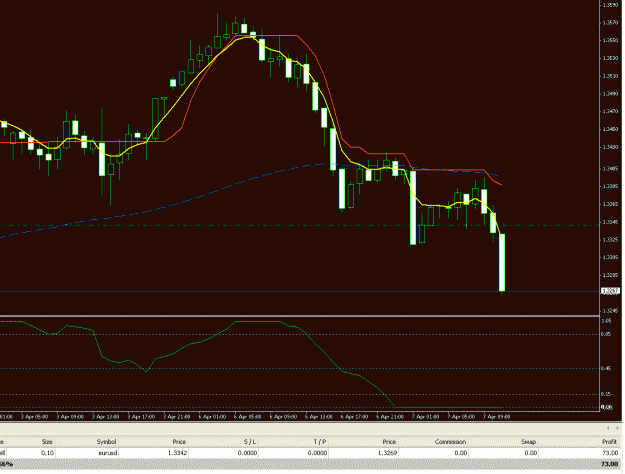This screenshot has height=474, width=625.
Task: Sort trades by the Swap column header
Action: (528, 442)
